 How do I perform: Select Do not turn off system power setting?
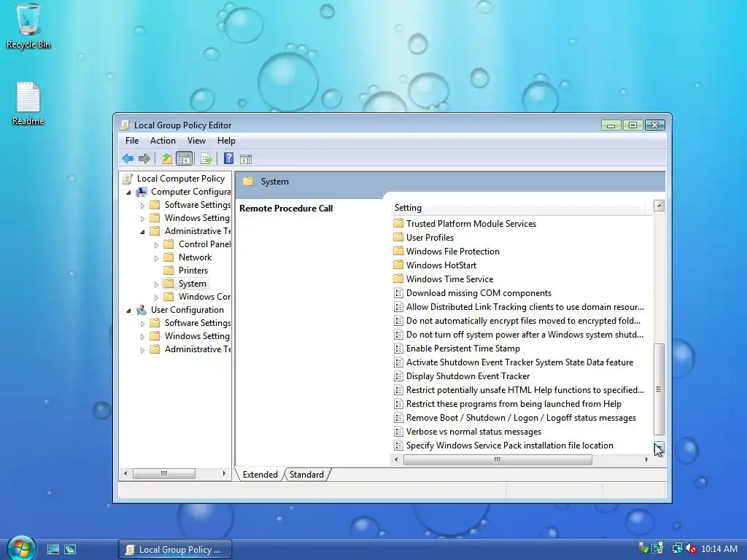point(525,334)
